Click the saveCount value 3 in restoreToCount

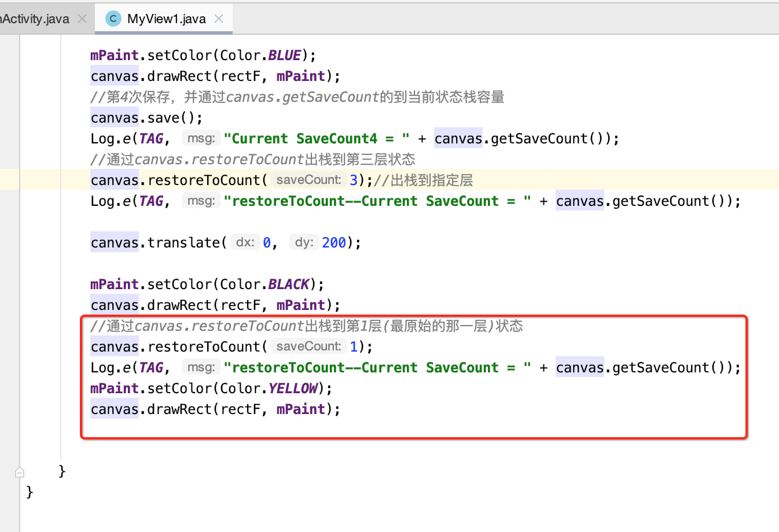[x=354, y=180]
